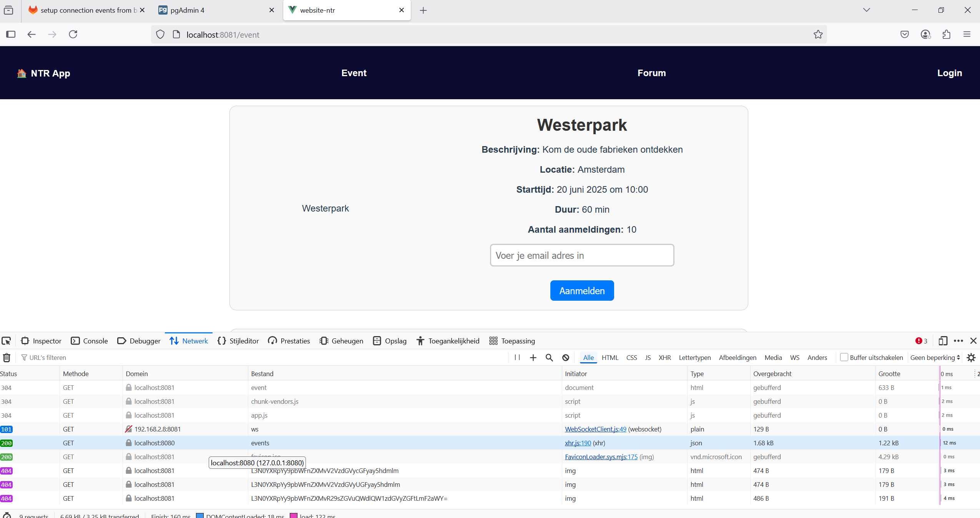Viewport: 980px width, 518px height.
Task: Clear network log with trash icon
Action: coord(7,358)
